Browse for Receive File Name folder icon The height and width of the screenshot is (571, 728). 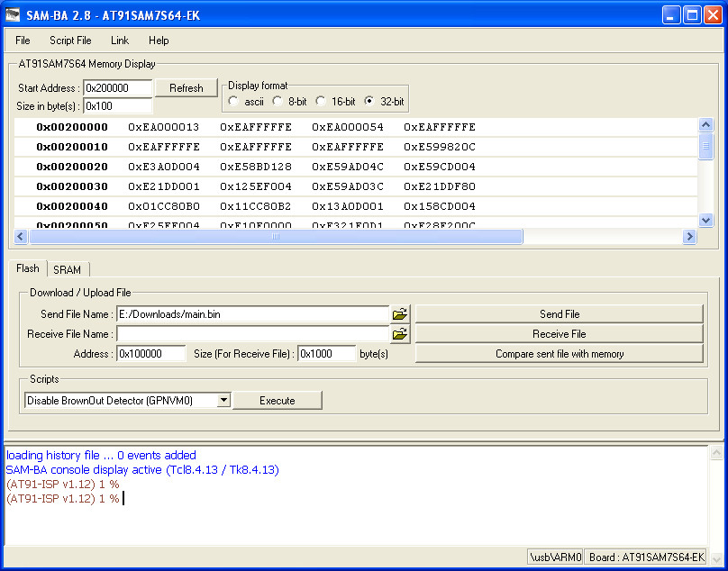point(400,334)
